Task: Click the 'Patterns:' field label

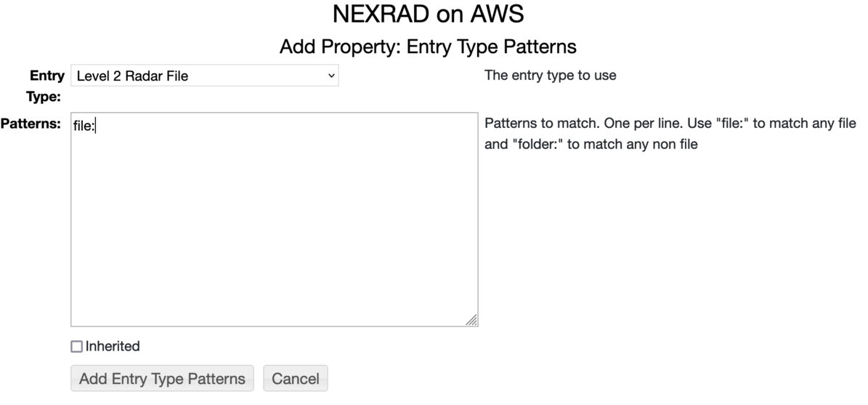Action: click(x=31, y=124)
